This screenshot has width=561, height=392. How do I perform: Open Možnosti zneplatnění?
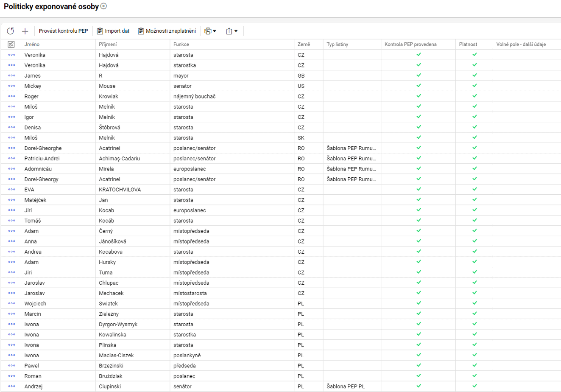pyautogui.click(x=167, y=31)
